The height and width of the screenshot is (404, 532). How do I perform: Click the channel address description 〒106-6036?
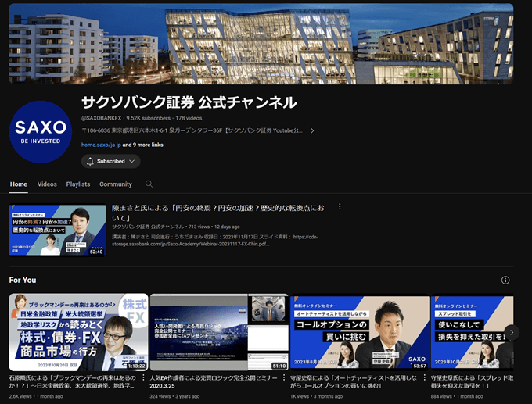[192, 130]
